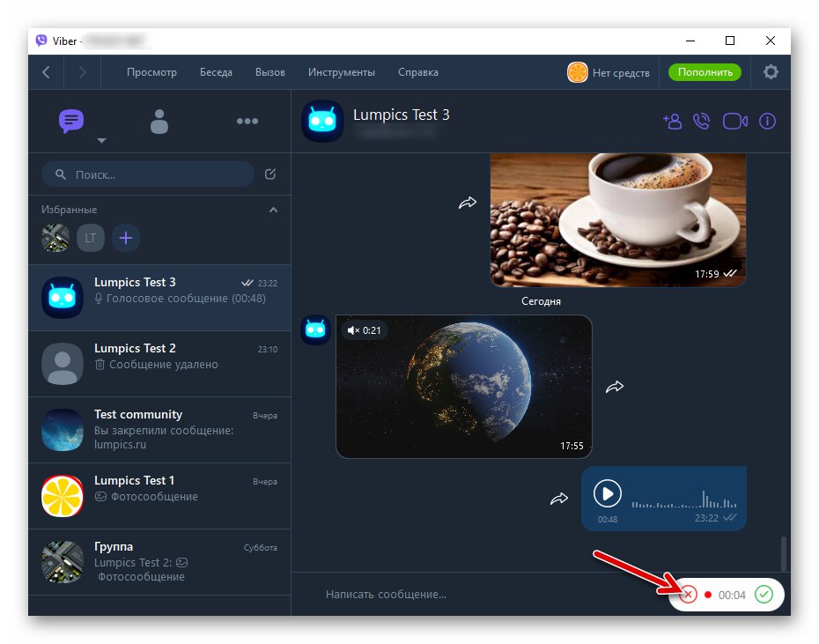This screenshot has width=819, height=644.
Task: Cancel voice recording with red X icon
Action: [689, 595]
